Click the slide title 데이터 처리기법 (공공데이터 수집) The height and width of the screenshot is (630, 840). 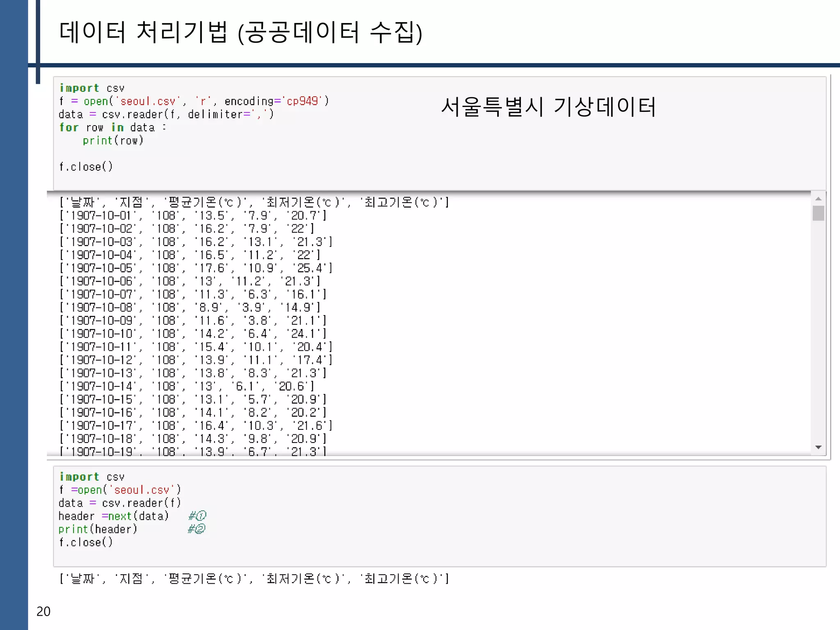point(240,32)
